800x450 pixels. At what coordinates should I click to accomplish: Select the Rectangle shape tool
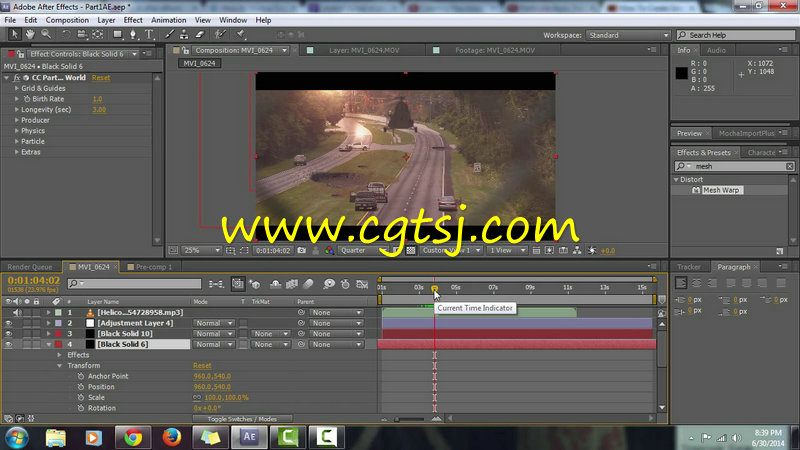117,34
